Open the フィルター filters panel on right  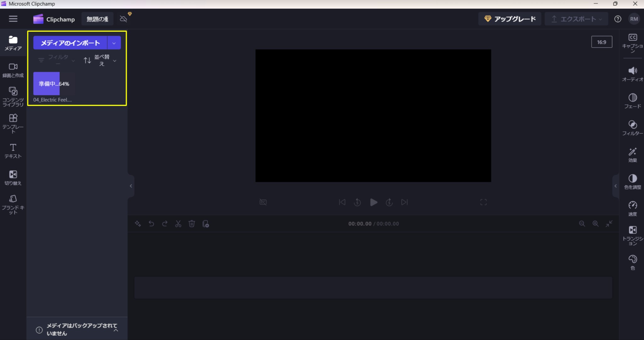point(632,128)
